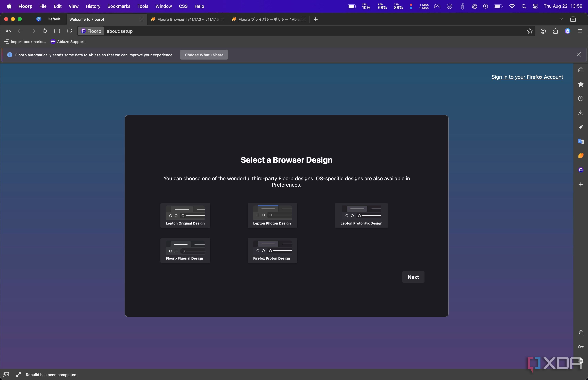This screenshot has height=380, width=588.
Task: Click Import bookmarks... in bookmarks bar
Action: click(x=25, y=42)
